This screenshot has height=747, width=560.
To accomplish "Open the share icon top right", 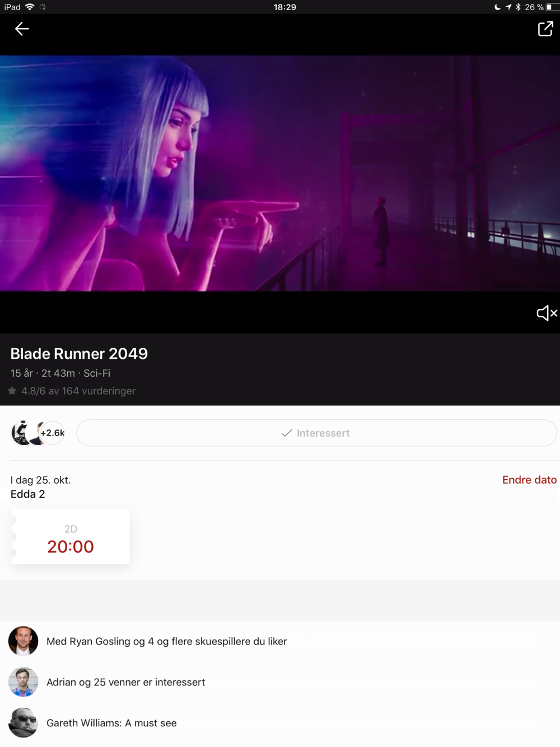I will (545, 29).
